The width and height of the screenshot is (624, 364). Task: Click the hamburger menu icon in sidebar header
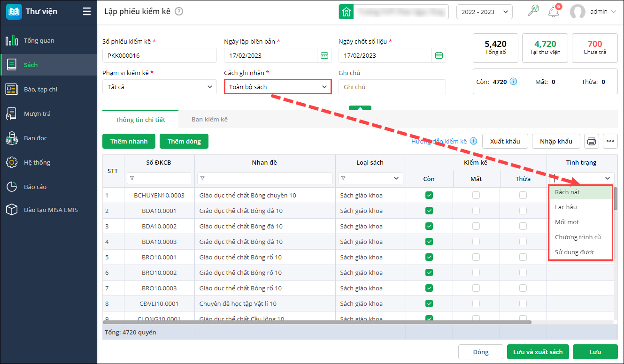pyautogui.click(x=86, y=12)
